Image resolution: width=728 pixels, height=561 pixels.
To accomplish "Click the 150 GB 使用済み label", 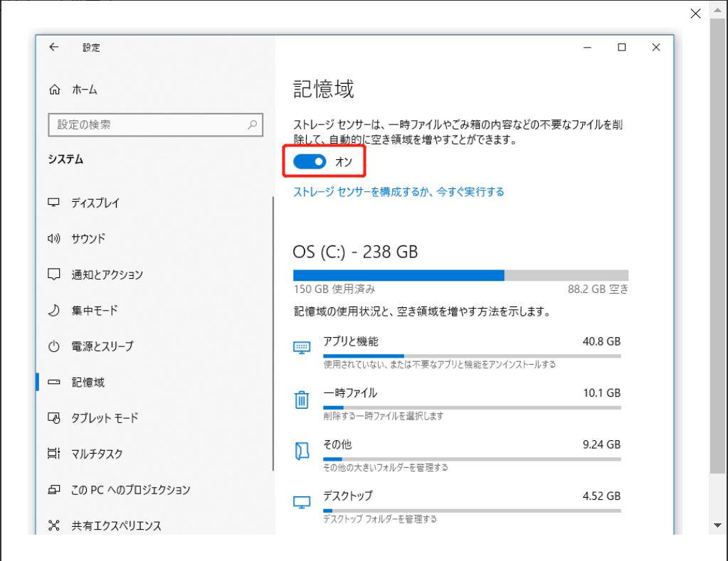I will click(x=334, y=289).
